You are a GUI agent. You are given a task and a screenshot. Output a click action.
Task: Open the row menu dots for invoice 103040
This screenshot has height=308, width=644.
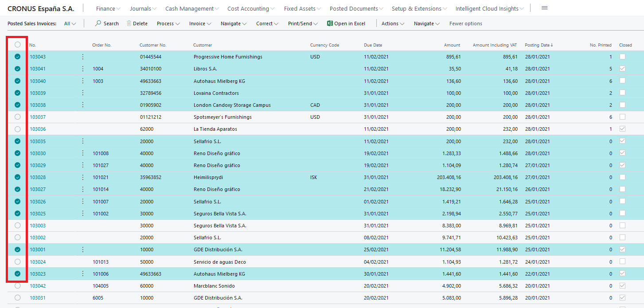click(x=83, y=81)
